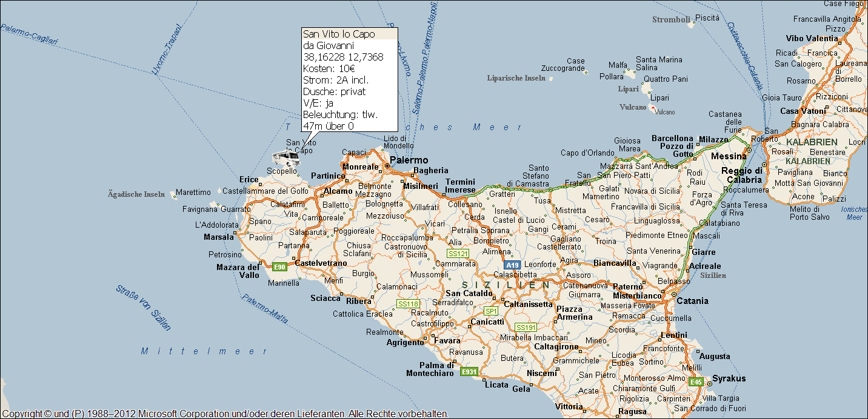
Task: Click the coordinates line in the info popup
Action: [343, 57]
